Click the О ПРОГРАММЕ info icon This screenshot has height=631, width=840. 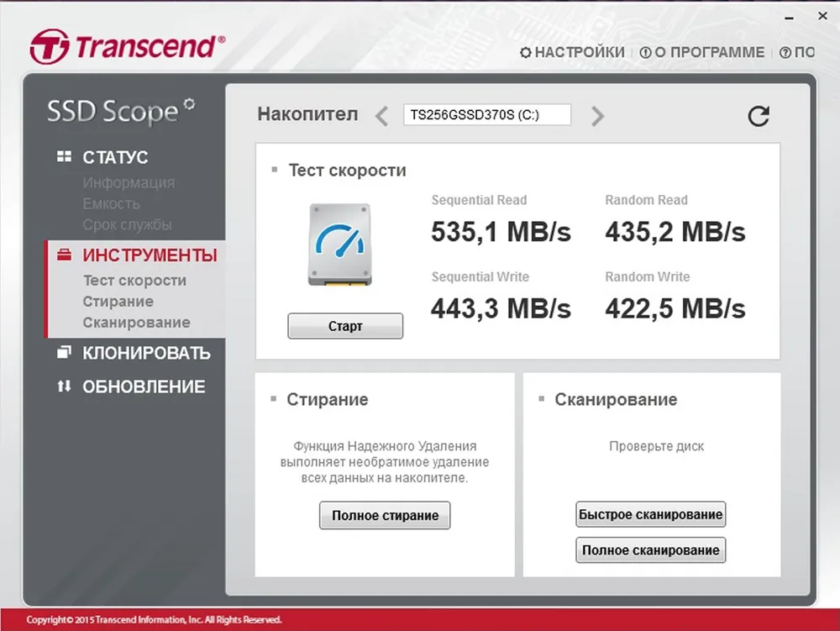click(x=645, y=52)
